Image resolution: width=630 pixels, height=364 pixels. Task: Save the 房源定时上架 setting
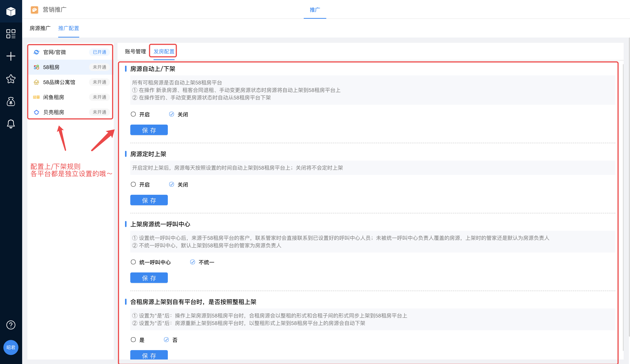coord(149,200)
